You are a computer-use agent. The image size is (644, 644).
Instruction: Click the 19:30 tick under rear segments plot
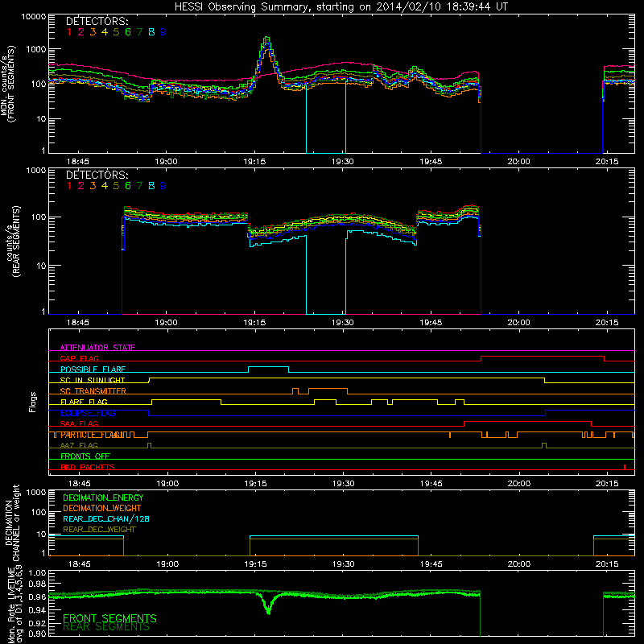pos(343,323)
